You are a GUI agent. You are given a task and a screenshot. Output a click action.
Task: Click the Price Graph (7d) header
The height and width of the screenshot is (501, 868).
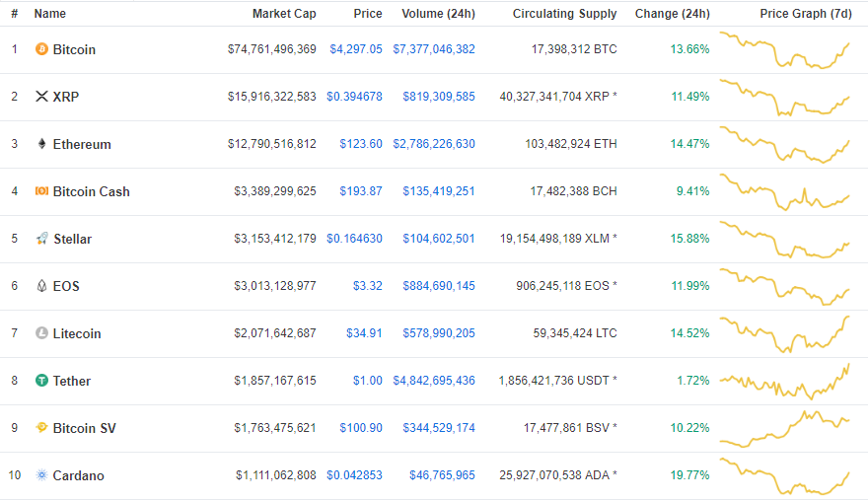point(806,14)
